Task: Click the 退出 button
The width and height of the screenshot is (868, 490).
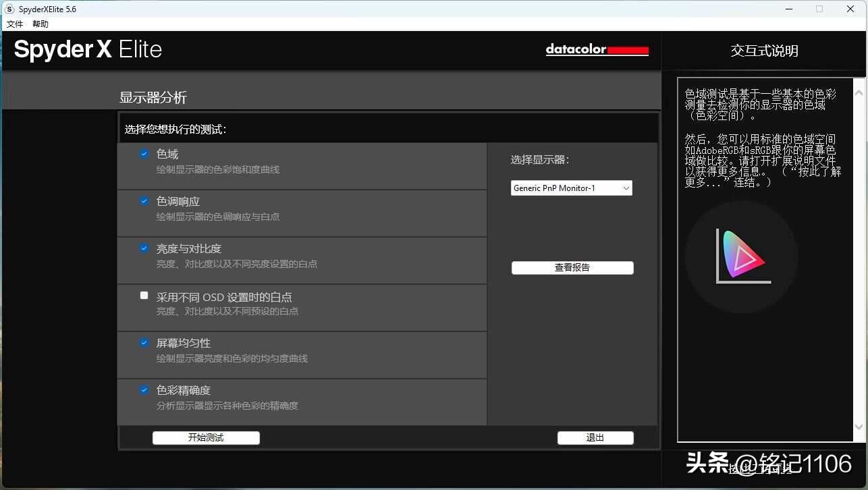Action: pyautogui.click(x=595, y=437)
